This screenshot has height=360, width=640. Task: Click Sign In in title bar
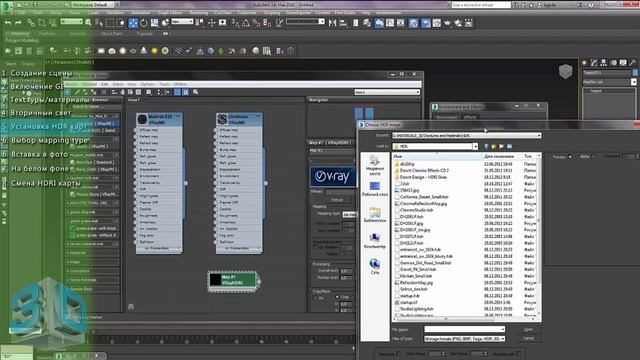549,5
